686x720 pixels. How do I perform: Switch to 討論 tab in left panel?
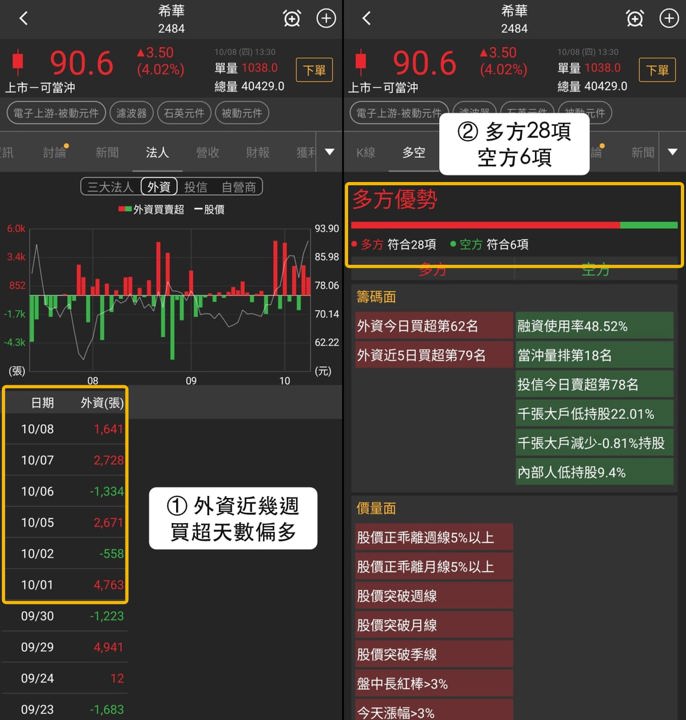(55, 152)
